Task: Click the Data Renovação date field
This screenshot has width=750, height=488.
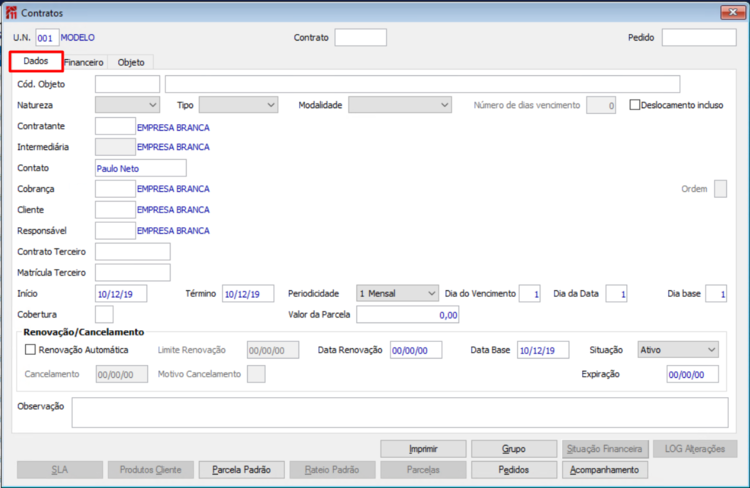Action: coord(416,350)
